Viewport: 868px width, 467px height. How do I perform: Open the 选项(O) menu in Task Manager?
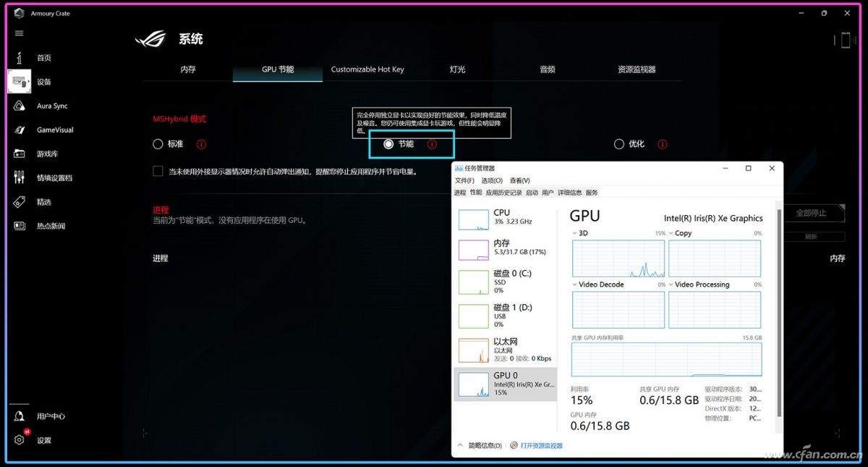coord(491,180)
